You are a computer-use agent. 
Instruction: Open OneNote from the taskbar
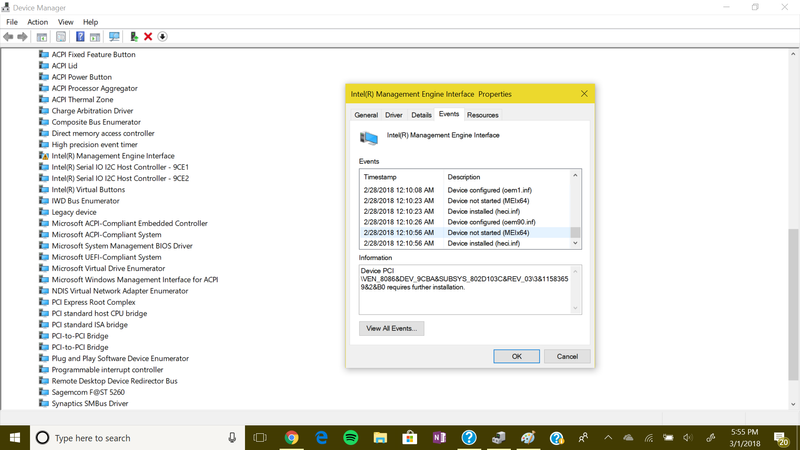coord(439,438)
